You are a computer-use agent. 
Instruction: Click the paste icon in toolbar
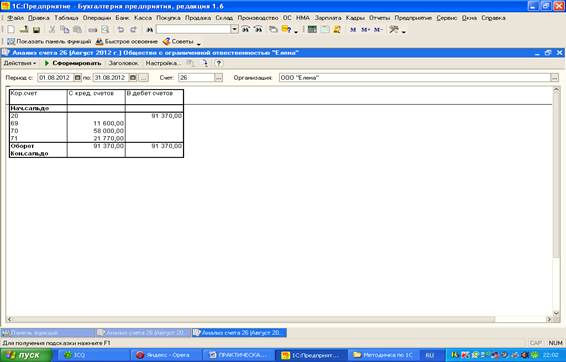pyautogui.click(x=77, y=30)
